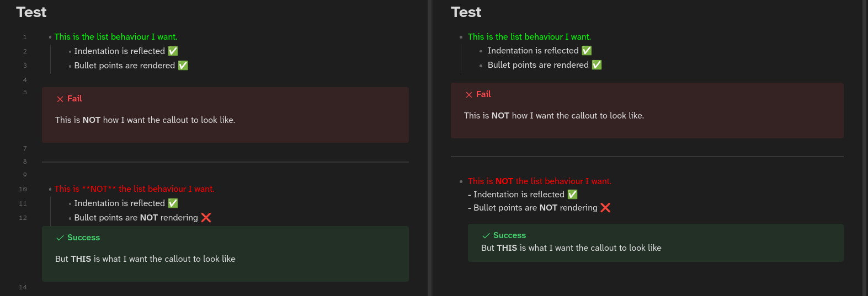Click the right pane 'Test' heading
Screen dimensions: 868x296
coord(466,12)
